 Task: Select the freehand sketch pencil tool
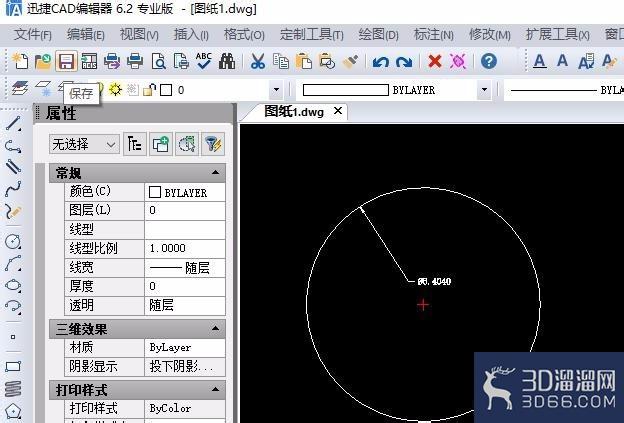[x=13, y=211]
